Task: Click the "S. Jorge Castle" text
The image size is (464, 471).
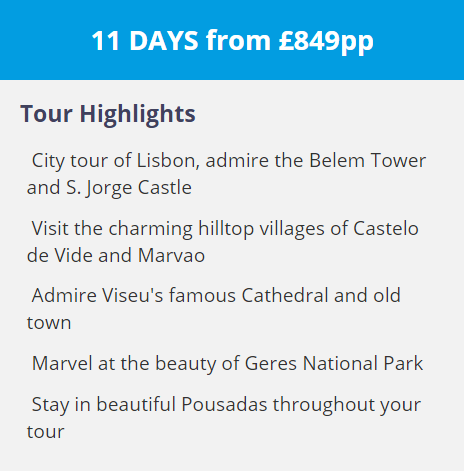Action: [129, 188]
